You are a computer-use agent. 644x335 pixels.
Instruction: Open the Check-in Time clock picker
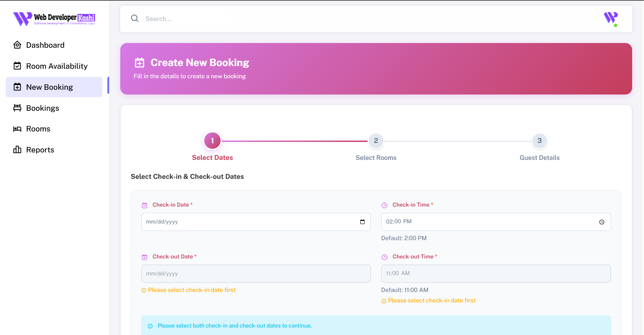pos(602,222)
